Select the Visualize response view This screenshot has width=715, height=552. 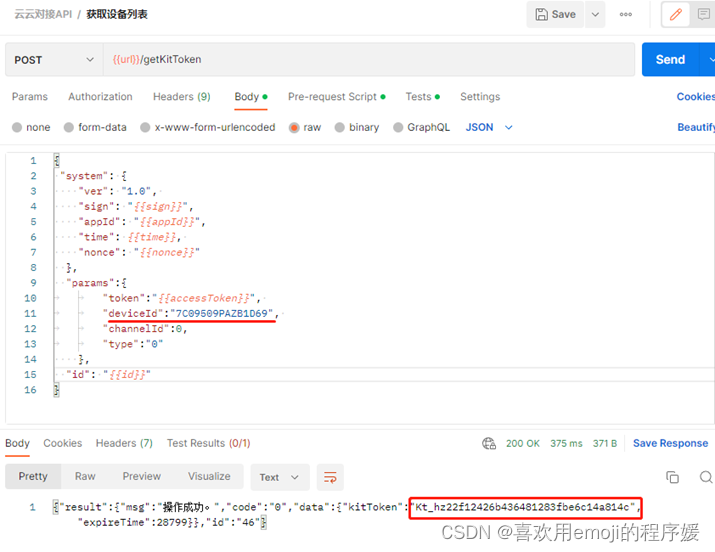pyautogui.click(x=209, y=476)
